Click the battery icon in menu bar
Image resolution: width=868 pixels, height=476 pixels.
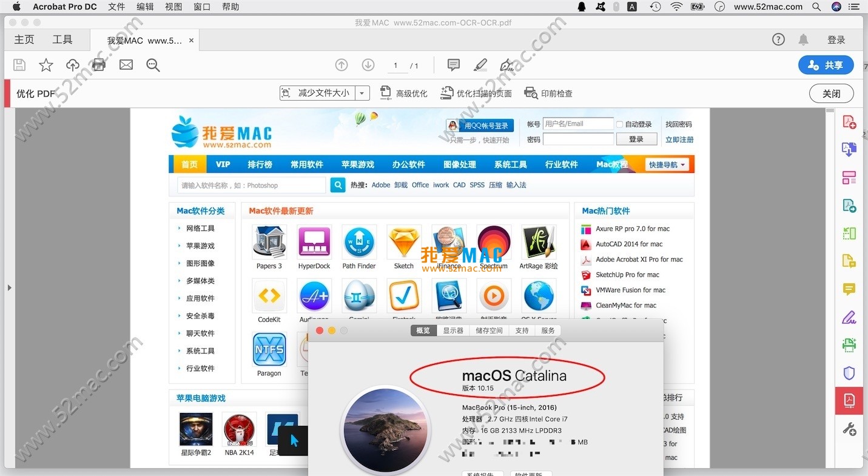coord(698,7)
